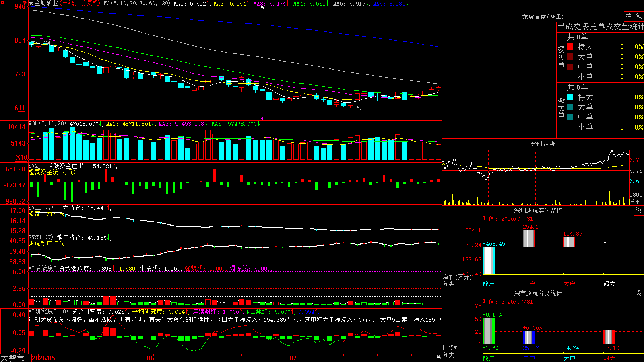Click the magenta arrow marker above the volume panel
The width and height of the screenshot is (644, 362).
(262, 119)
